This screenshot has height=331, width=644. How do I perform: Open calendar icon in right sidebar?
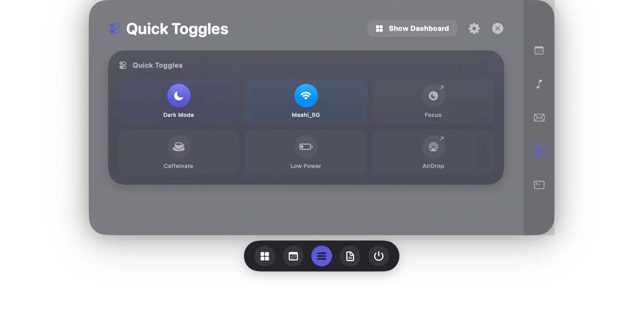point(539,51)
